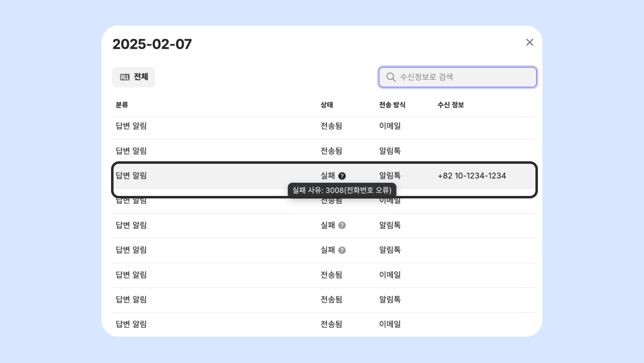
Task: Click the magnifier icon in the search box
Action: point(391,77)
